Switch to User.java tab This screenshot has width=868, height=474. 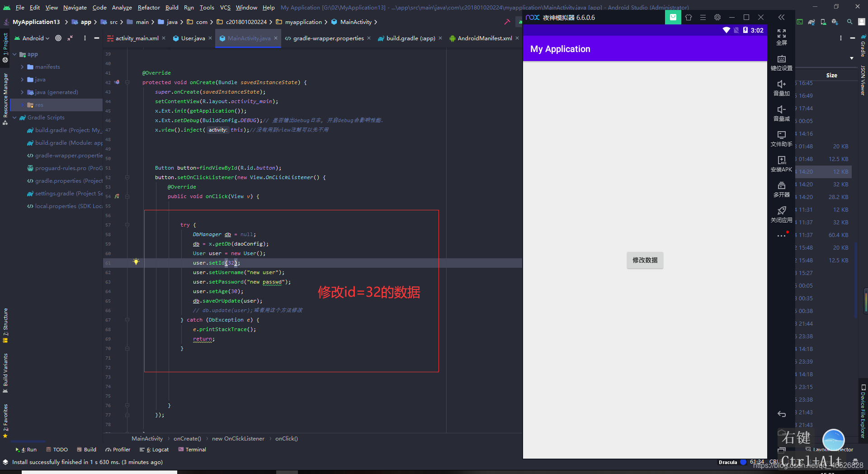click(x=193, y=38)
